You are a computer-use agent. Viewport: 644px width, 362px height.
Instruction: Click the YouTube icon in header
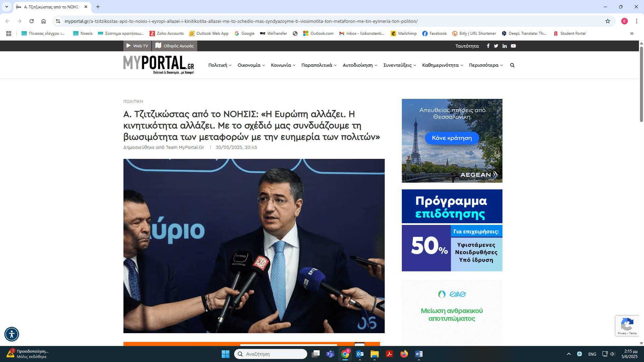pos(513,46)
